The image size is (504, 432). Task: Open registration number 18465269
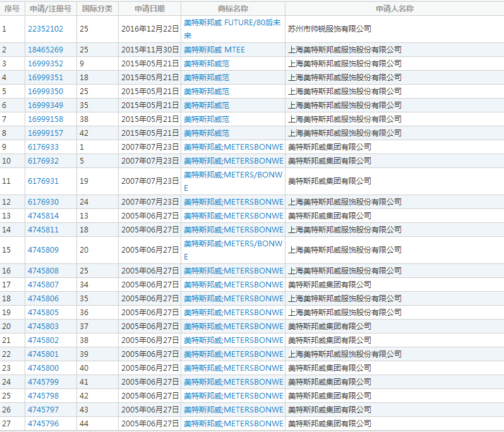coord(45,50)
